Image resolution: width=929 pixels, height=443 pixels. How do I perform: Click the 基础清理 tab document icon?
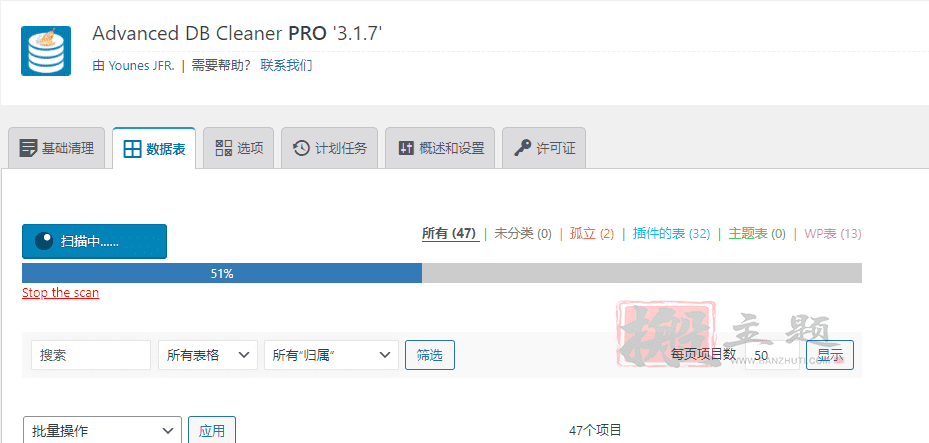[x=28, y=148]
